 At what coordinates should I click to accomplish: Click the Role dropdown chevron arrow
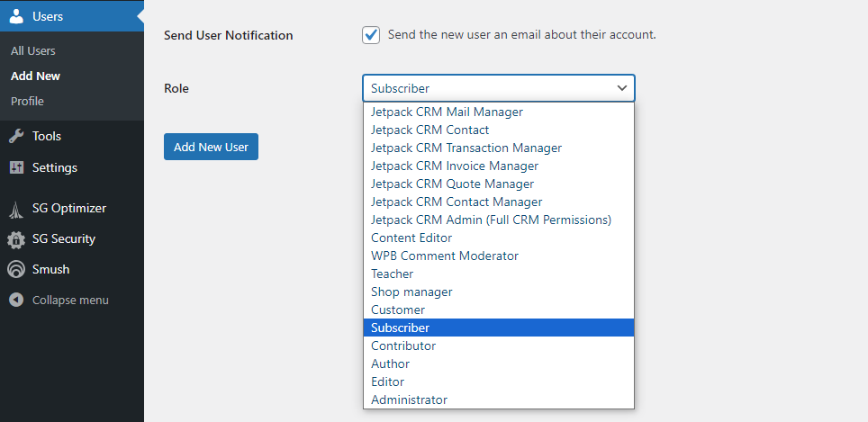(x=622, y=88)
